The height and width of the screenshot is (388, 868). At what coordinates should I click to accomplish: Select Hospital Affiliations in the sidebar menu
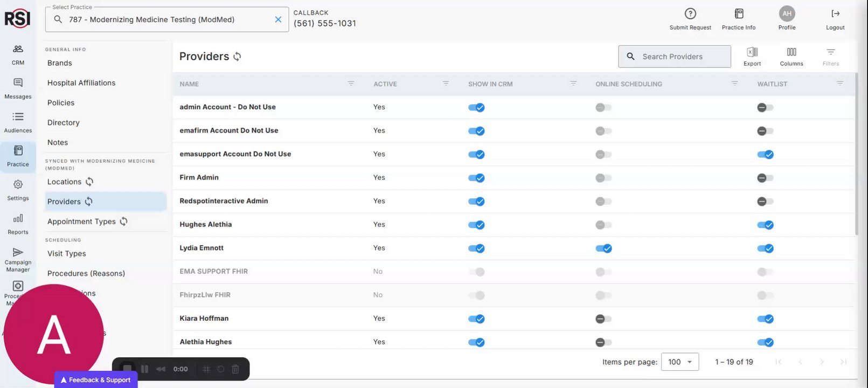(81, 83)
